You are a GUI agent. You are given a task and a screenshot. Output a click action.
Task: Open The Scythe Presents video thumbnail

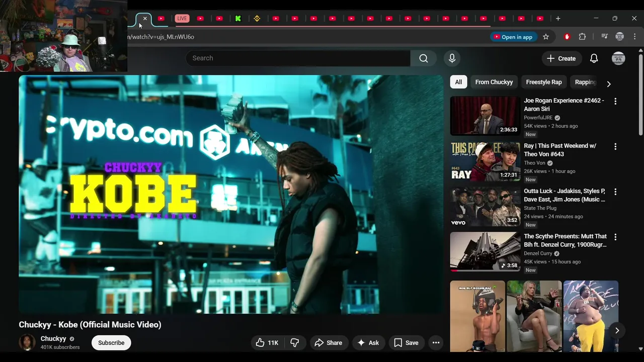tap(485, 252)
